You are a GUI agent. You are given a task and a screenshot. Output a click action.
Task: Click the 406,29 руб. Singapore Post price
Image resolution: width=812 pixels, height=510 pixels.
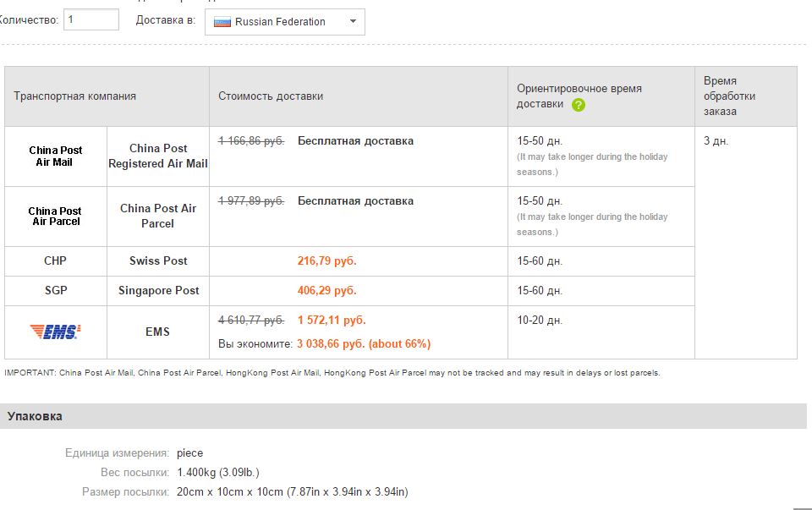(326, 290)
